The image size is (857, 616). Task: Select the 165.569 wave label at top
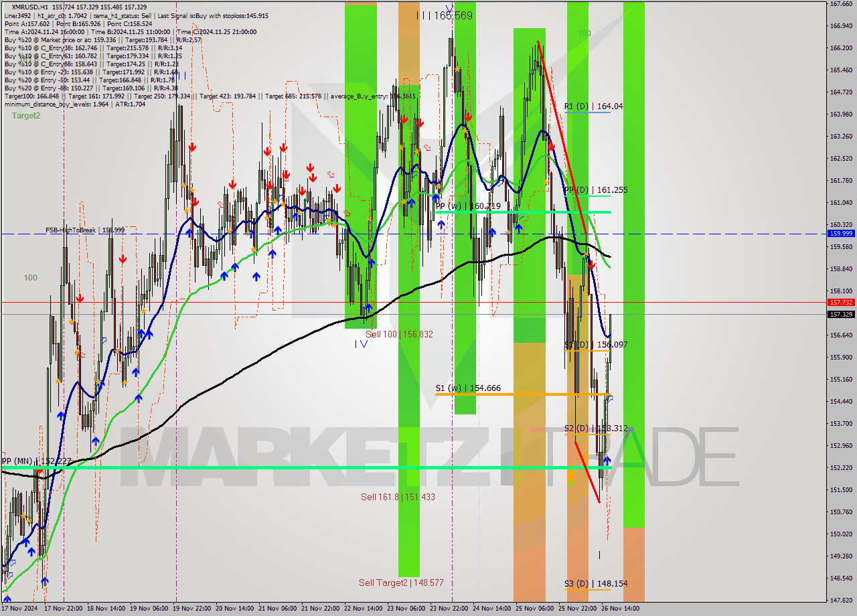[445, 15]
